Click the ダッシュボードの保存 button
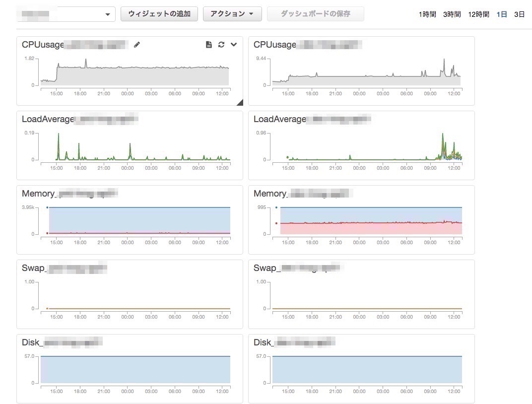This screenshot has height=404, width=532. pyautogui.click(x=315, y=14)
